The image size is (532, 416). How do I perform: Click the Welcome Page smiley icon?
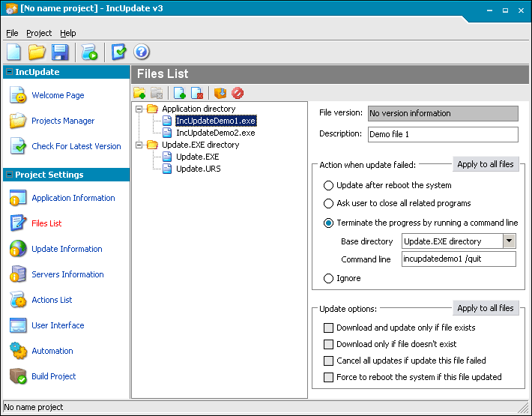(x=18, y=95)
